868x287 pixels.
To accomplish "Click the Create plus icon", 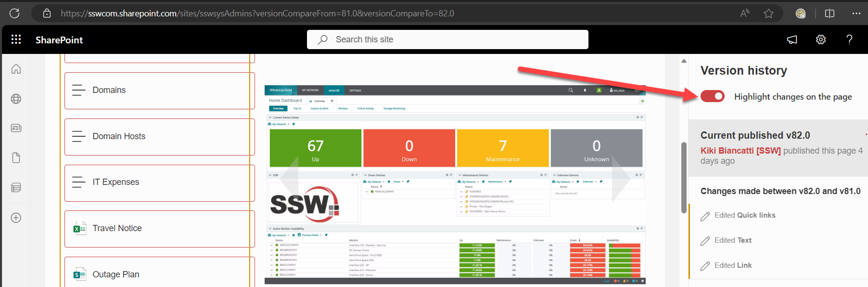I will click(16, 218).
